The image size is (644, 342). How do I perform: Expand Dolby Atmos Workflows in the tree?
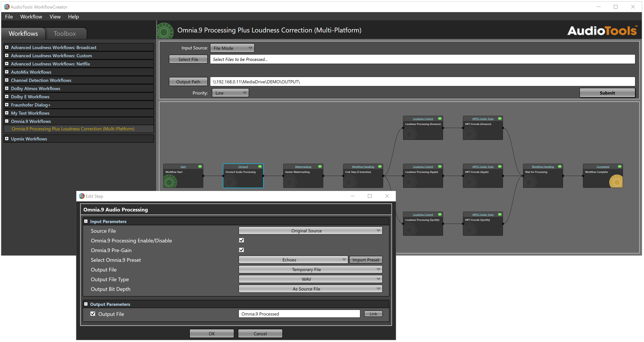pos(7,88)
